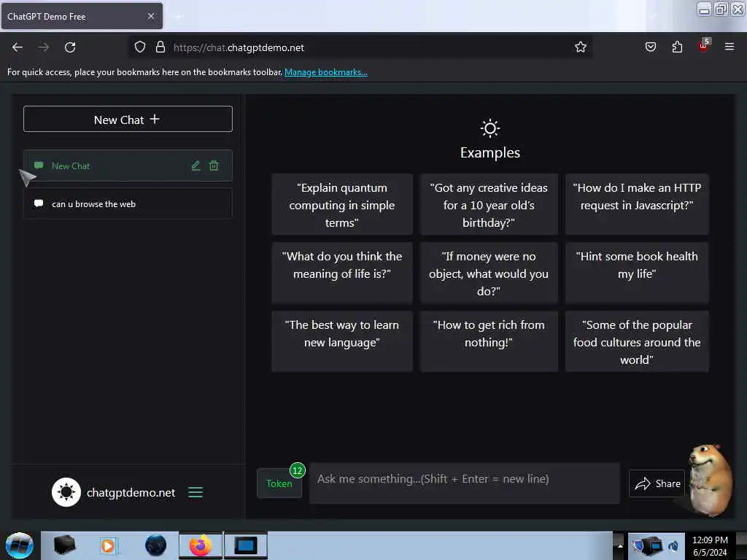This screenshot has width=747, height=560.
Task: Reload the page with the refresh icon
Action: [x=70, y=47]
